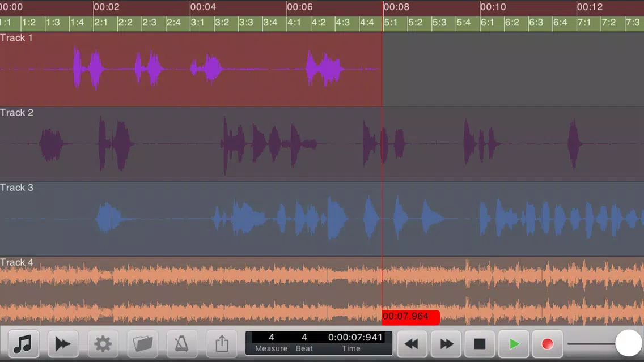Start playback with the green play button

coord(514,344)
